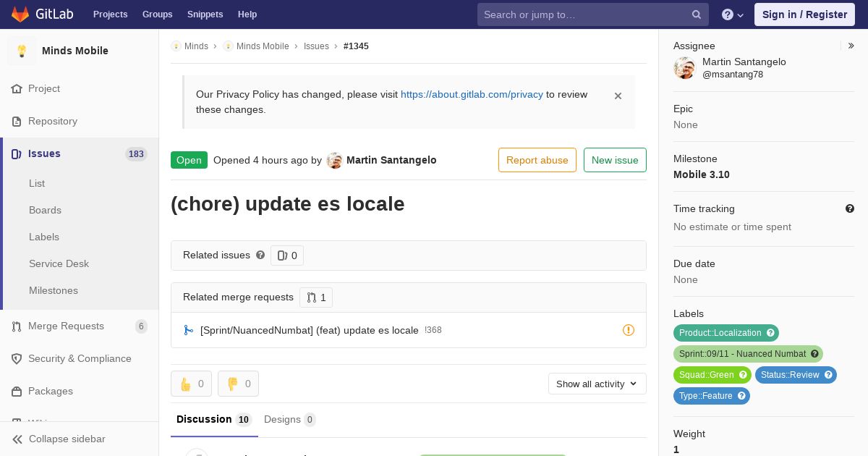Click Issues breadcrumb link

(316, 46)
